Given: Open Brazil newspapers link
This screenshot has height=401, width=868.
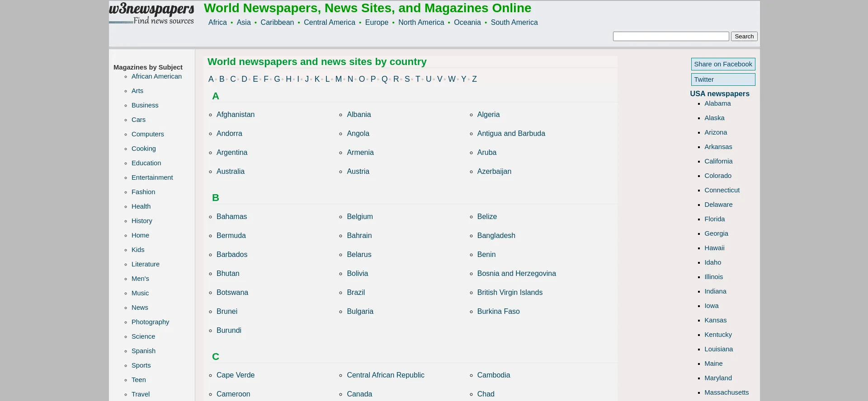Looking at the screenshot, I should coord(356,293).
